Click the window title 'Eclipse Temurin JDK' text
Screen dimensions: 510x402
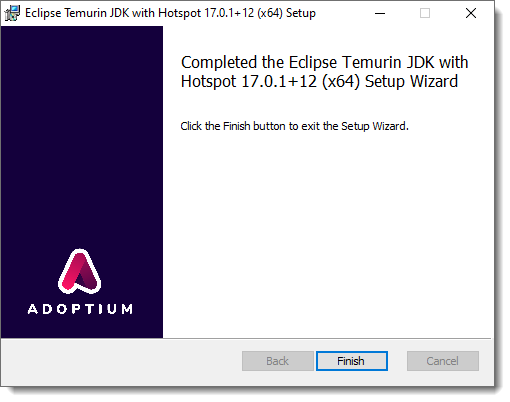[77, 13]
